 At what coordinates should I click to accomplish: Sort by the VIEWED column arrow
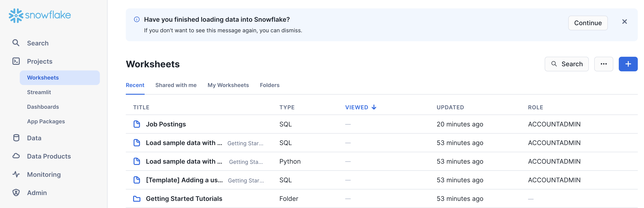pyautogui.click(x=374, y=107)
